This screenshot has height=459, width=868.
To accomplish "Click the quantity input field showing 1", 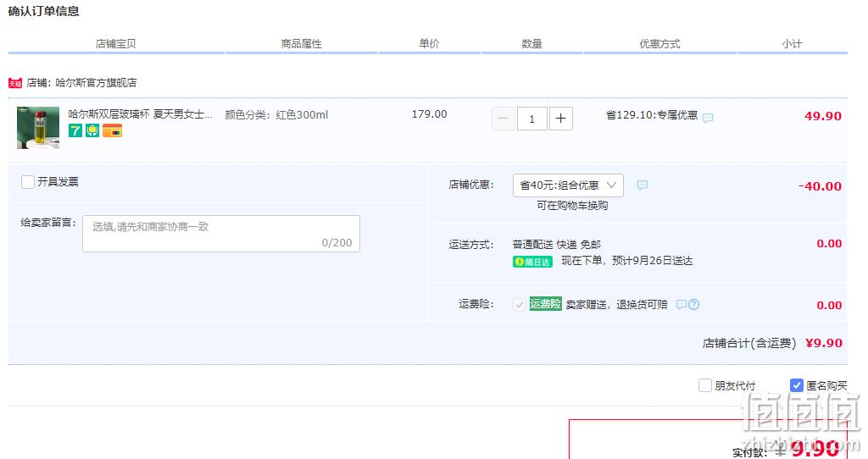I will click(532, 119).
